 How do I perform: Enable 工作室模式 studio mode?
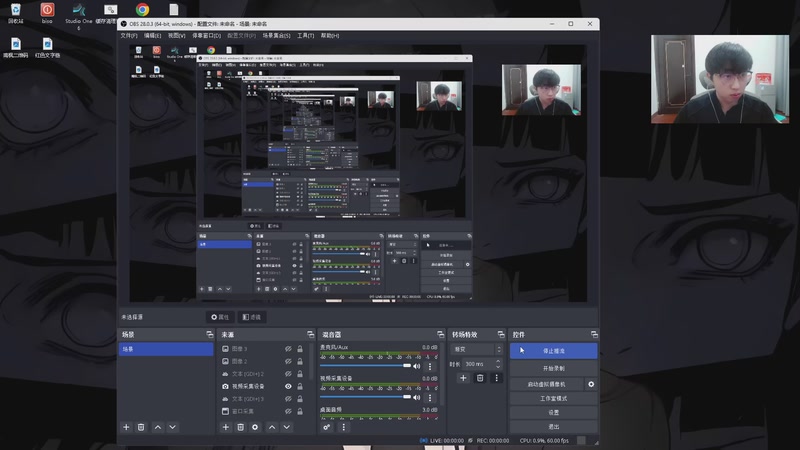(x=554, y=398)
